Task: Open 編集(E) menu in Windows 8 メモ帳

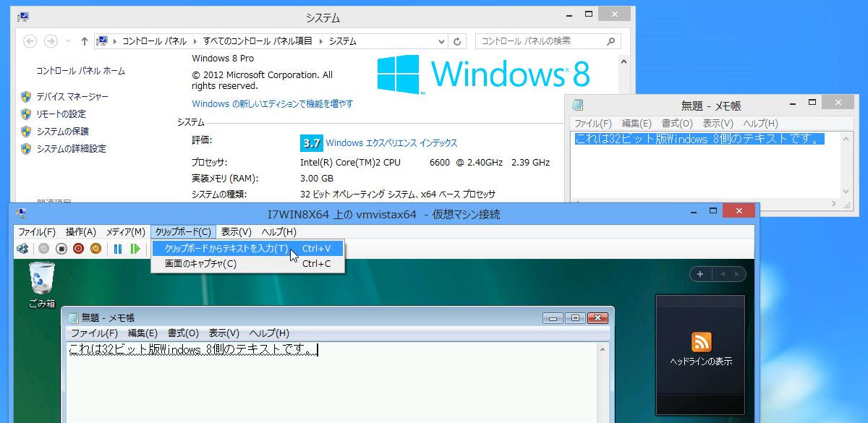Action: (x=637, y=124)
